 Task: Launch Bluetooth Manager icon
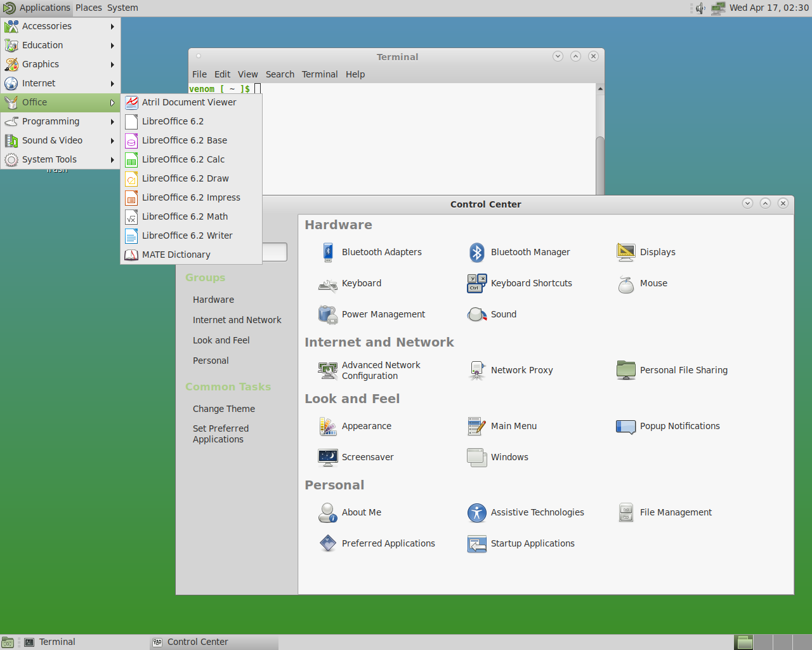[477, 252]
